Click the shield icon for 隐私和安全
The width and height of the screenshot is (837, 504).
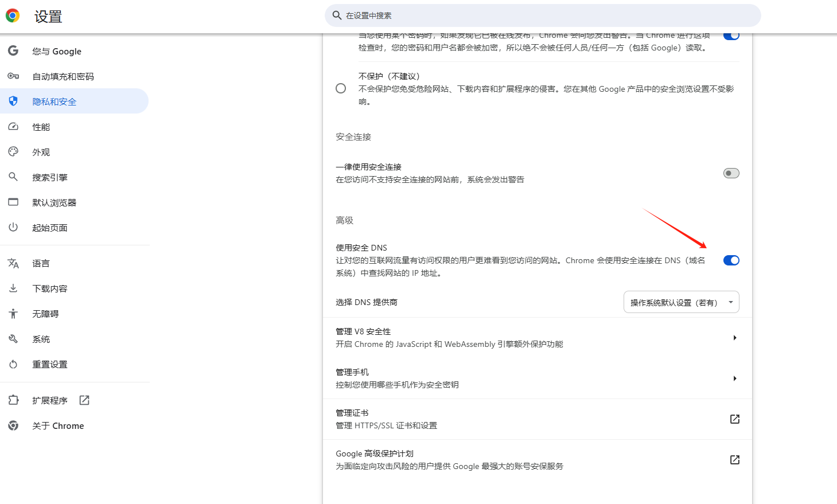pyautogui.click(x=13, y=101)
